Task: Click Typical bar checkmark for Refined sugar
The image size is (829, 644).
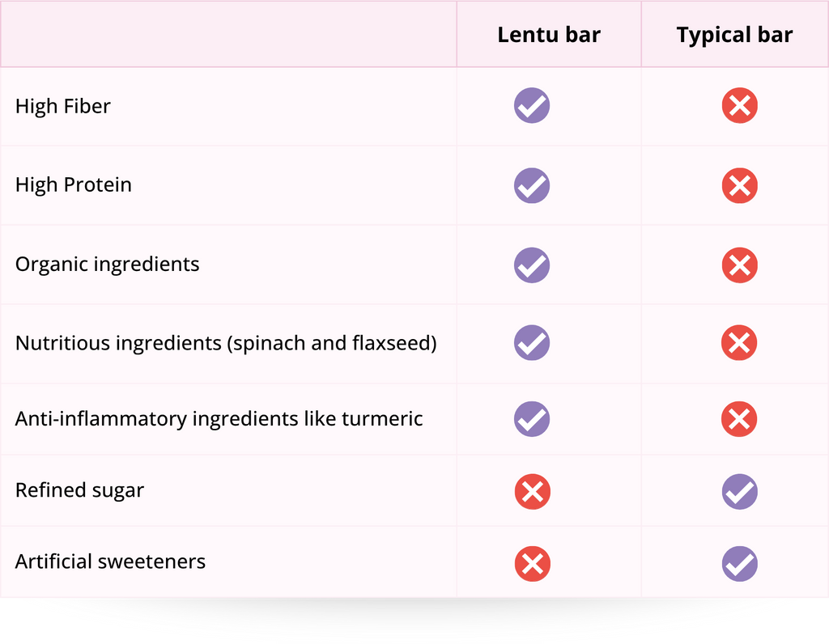Action: click(739, 491)
